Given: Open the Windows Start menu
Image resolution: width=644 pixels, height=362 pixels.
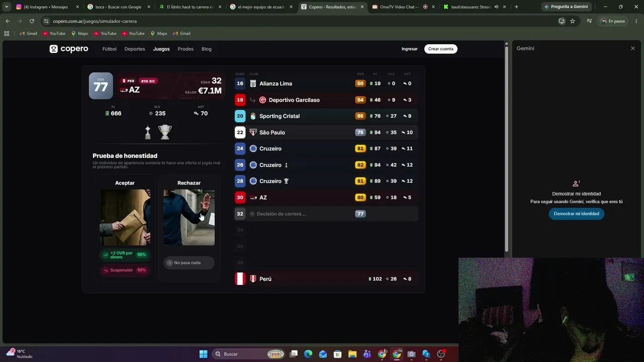Looking at the screenshot, I should coord(203,354).
